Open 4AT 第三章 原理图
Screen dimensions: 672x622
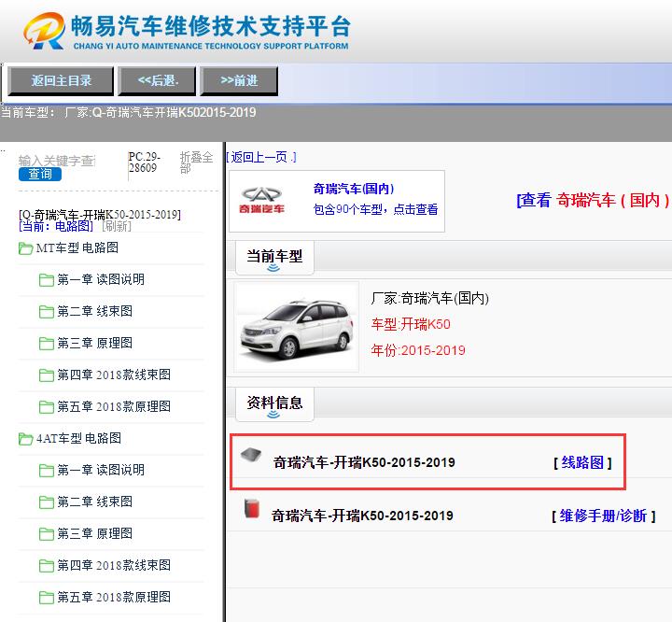tap(95, 533)
